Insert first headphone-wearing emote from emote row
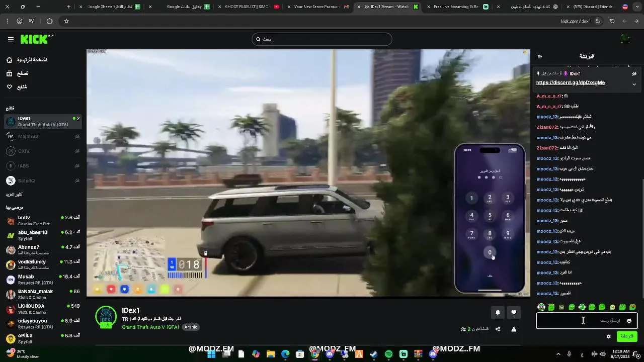The image size is (644, 362). (541, 307)
